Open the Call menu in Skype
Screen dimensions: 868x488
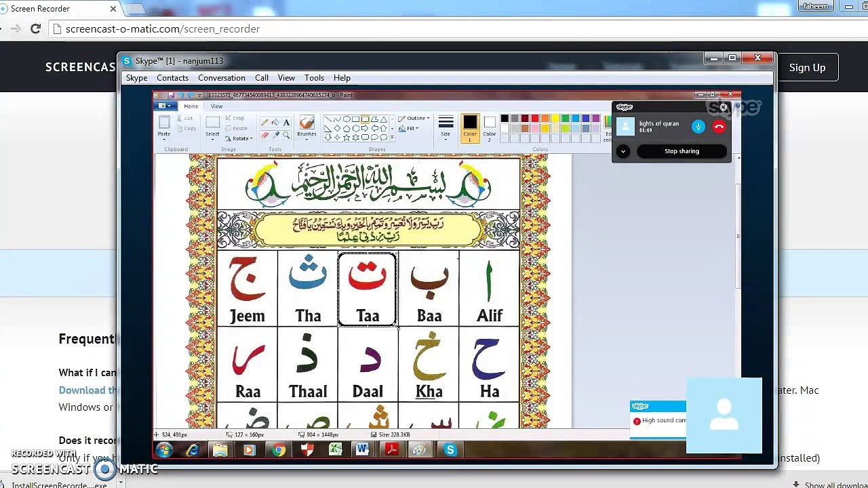click(262, 78)
